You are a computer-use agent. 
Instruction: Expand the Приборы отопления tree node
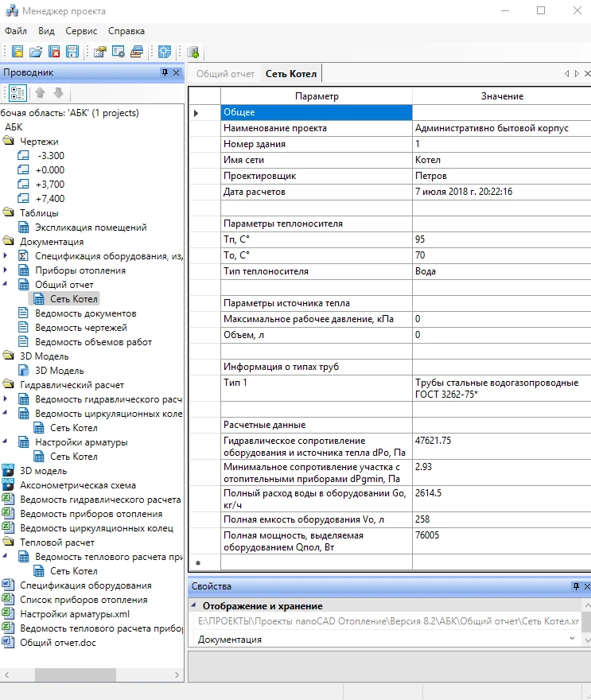(6, 270)
